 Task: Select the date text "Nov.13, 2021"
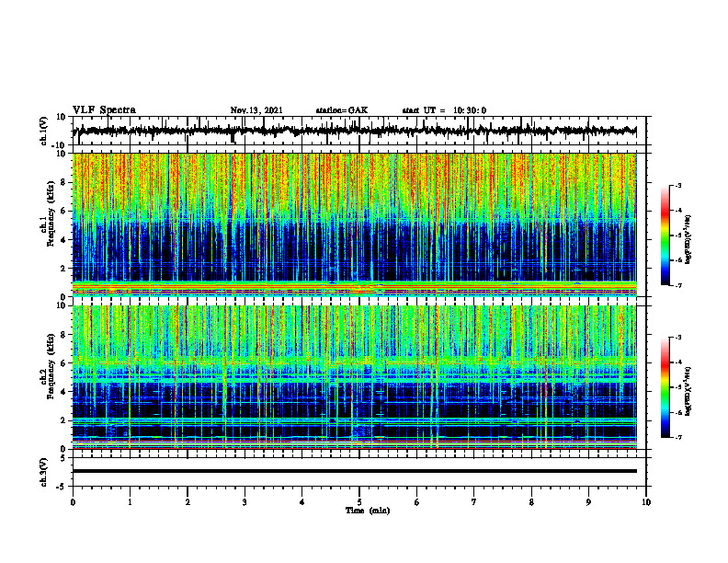[x=256, y=110]
